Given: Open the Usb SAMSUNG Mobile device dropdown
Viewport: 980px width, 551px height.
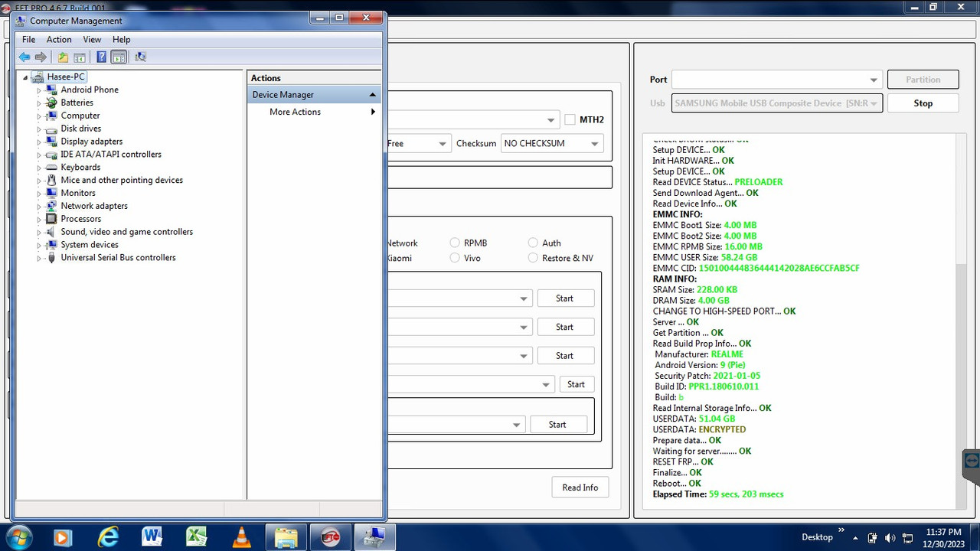Looking at the screenshot, I should 874,103.
